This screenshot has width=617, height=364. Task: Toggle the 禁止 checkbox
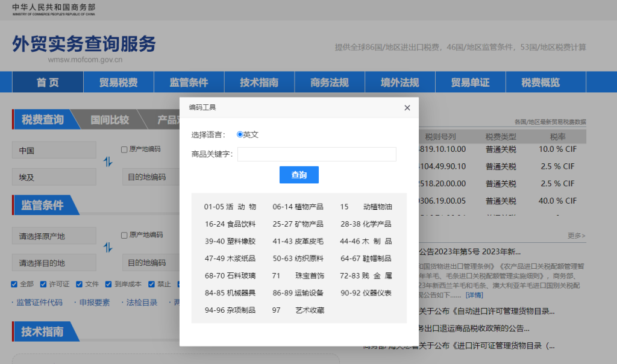click(x=151, y=284)
